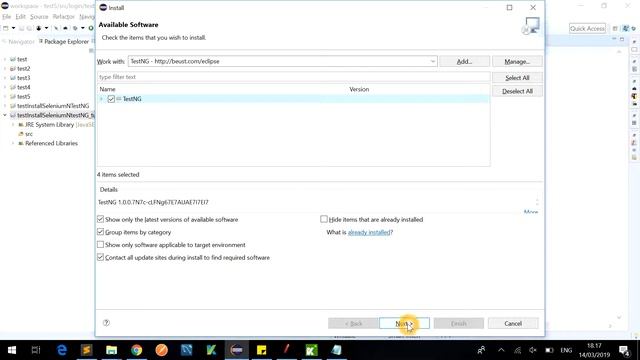The height and width of the screenshot is (360, 640).
Task: Toggle Show only the latest versions checkbox
Action: 100,219
